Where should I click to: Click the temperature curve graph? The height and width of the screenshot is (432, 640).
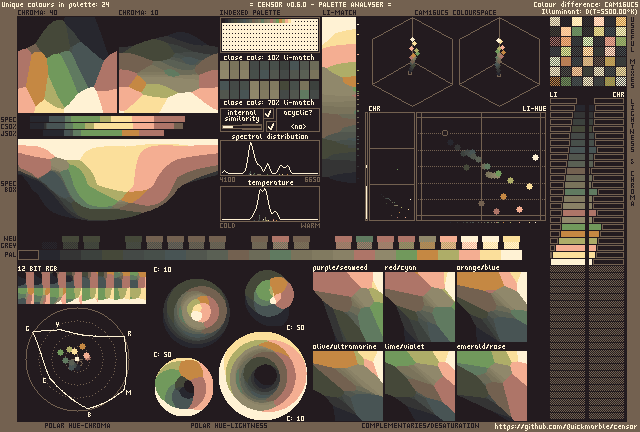269,204
